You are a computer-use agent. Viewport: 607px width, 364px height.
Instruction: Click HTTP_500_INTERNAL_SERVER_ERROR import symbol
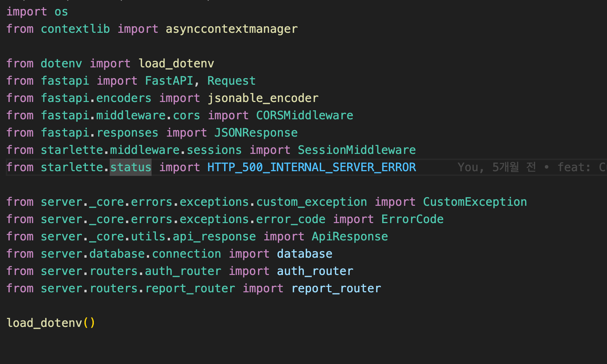click(x=311, y=167)
